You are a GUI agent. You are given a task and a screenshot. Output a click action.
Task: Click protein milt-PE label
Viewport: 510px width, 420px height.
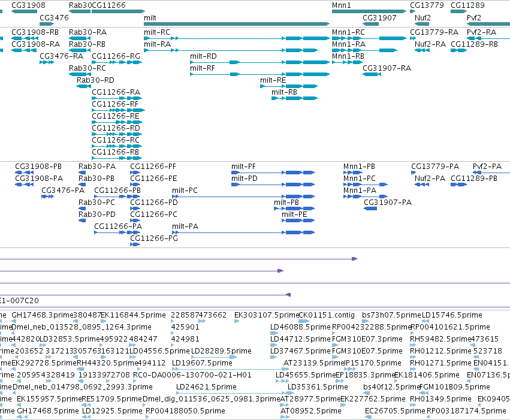click(294, 214)
